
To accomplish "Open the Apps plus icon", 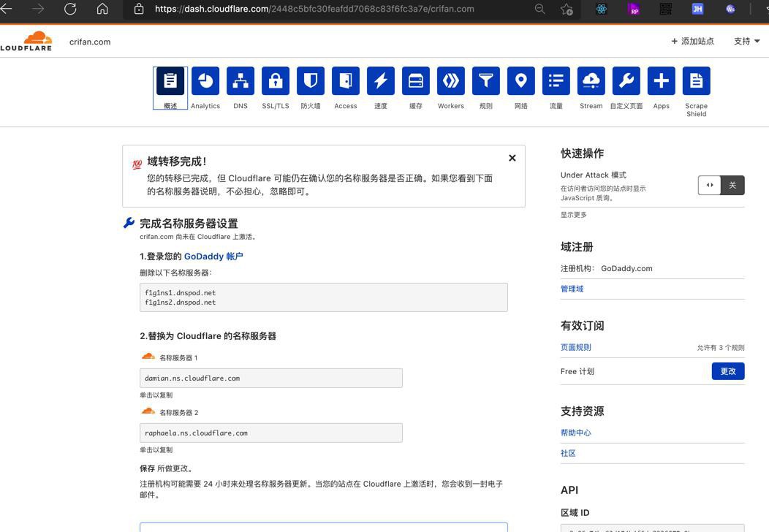I will (x=661, y=81).
